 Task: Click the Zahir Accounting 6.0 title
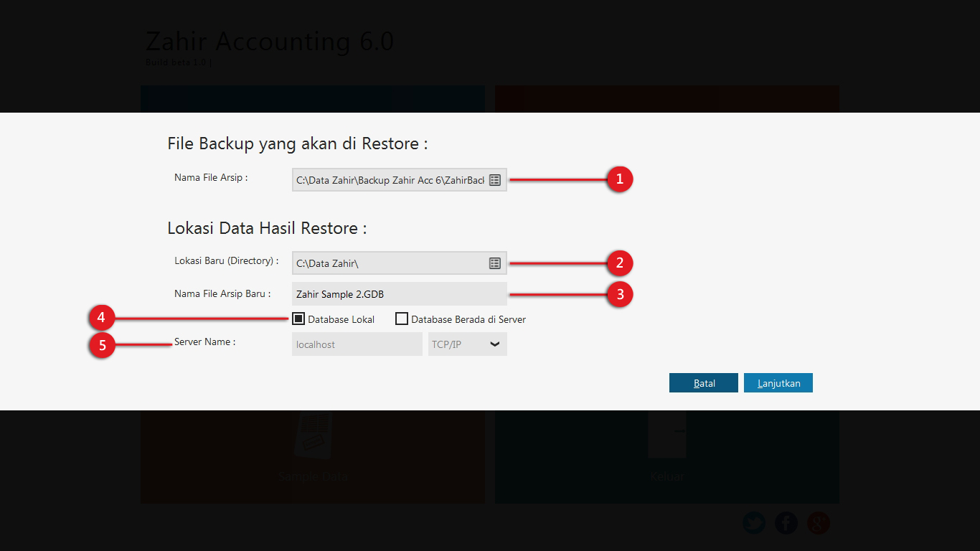270,42
